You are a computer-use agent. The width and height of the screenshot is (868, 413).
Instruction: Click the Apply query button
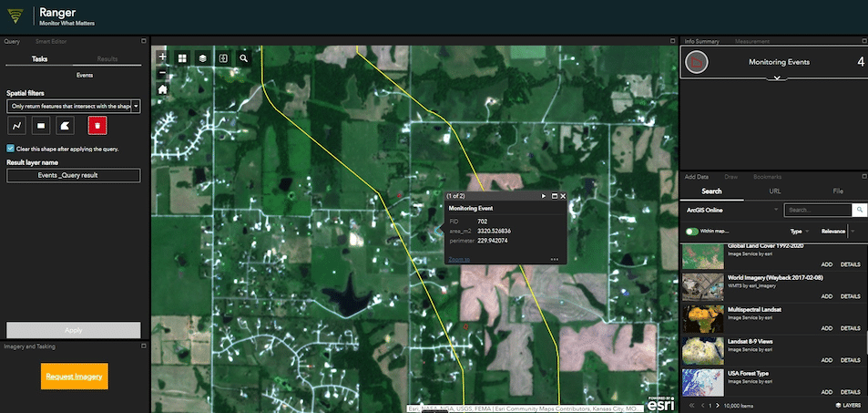(x=74, y=330)
